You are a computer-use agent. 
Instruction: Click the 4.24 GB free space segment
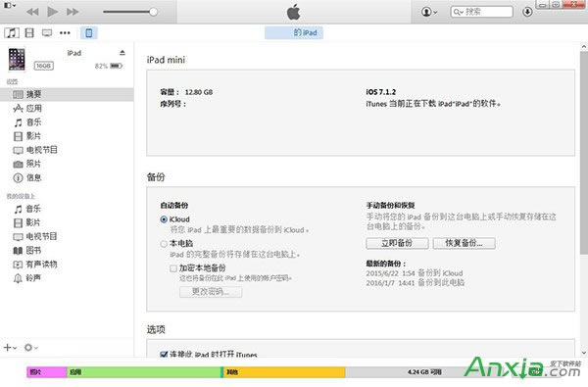point(424,372)
